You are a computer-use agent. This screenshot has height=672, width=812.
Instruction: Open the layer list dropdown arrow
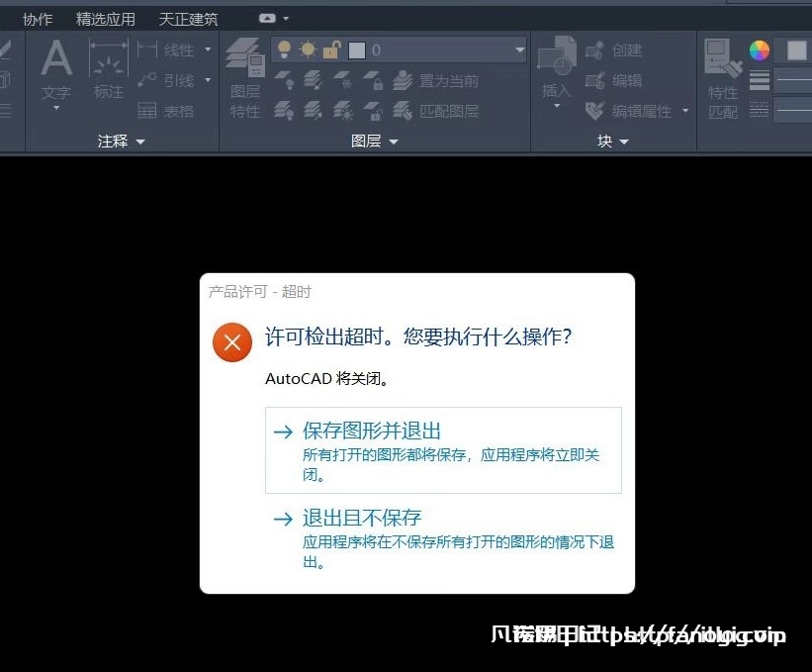(x=519, y=49)
